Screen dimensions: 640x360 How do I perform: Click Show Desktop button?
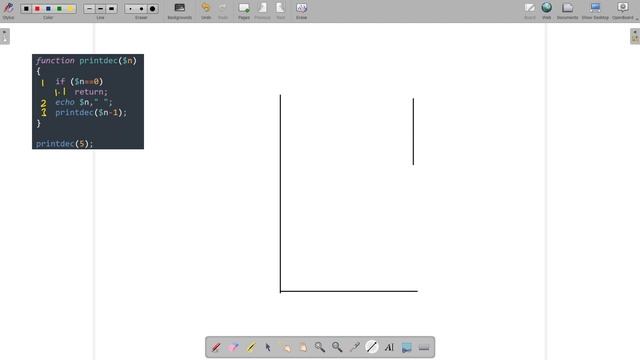[x=595, y=11]
